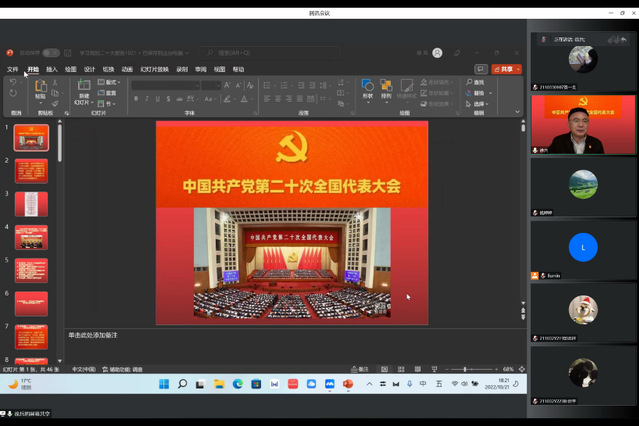Click the Center paragraph icon
639x426 pixels.
[x=278, y=99]
